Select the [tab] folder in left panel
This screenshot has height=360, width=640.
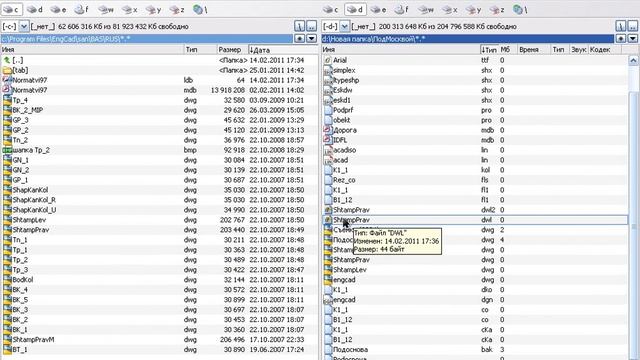(x=159, y=70)
